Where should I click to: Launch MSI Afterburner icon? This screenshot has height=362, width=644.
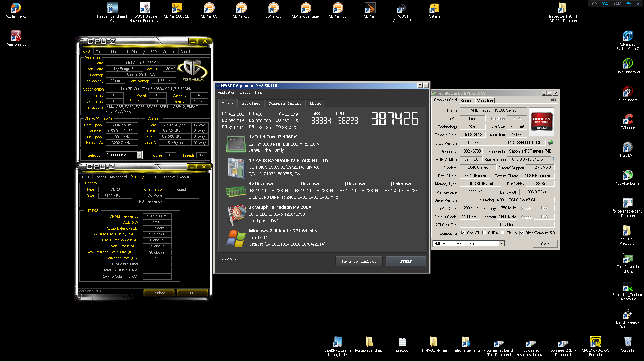pos(628,177)
